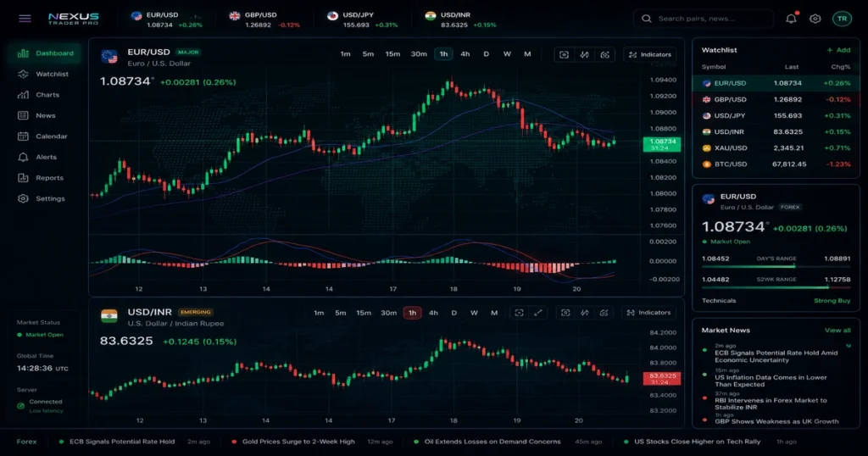868x456 pixels.
Task: Go to Dashboard in the sidebar
Action: (x=44, y=53)
